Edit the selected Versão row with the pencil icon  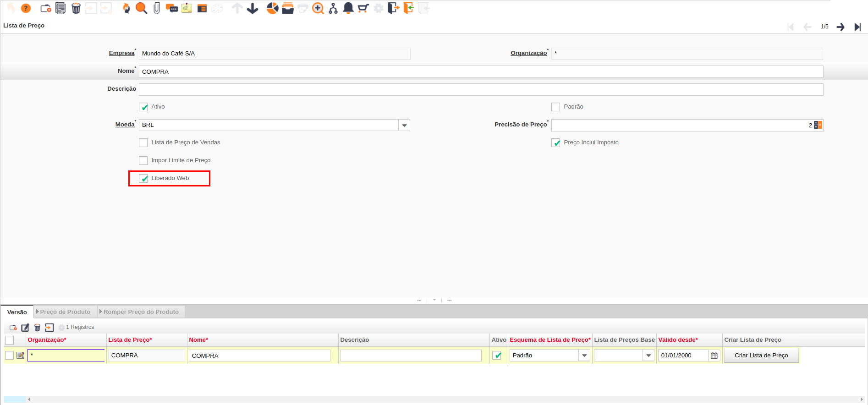click(x=25, y=328)
